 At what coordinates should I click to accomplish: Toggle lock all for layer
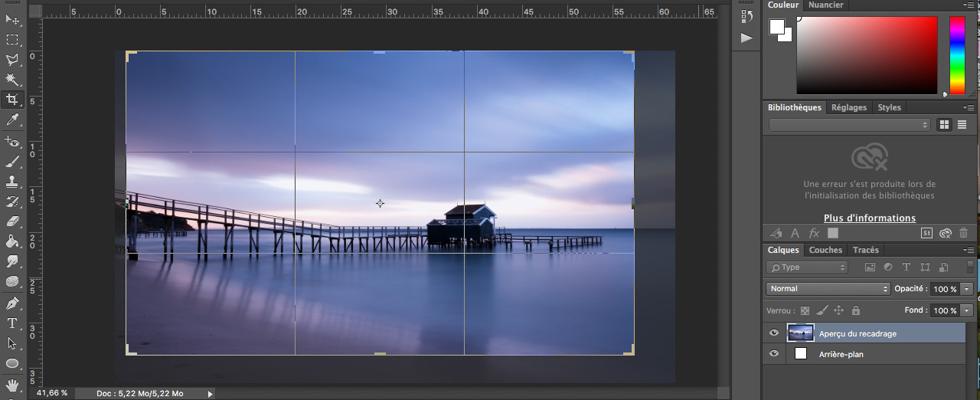[856, 310]
